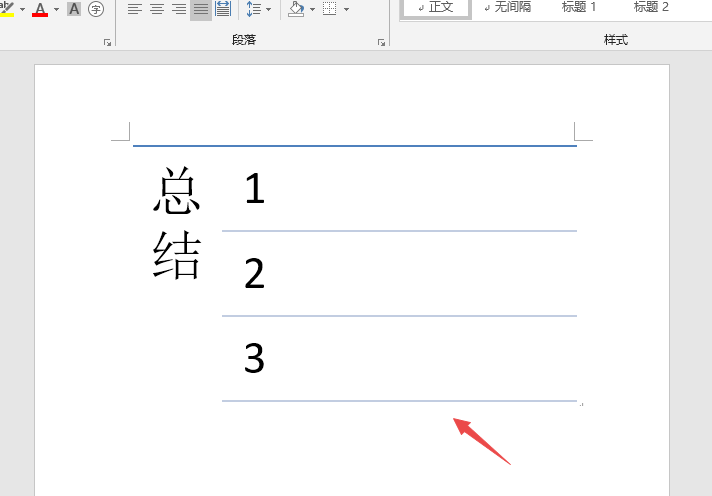Click line and paragraph spacing icon

click(x=253, y=9)
